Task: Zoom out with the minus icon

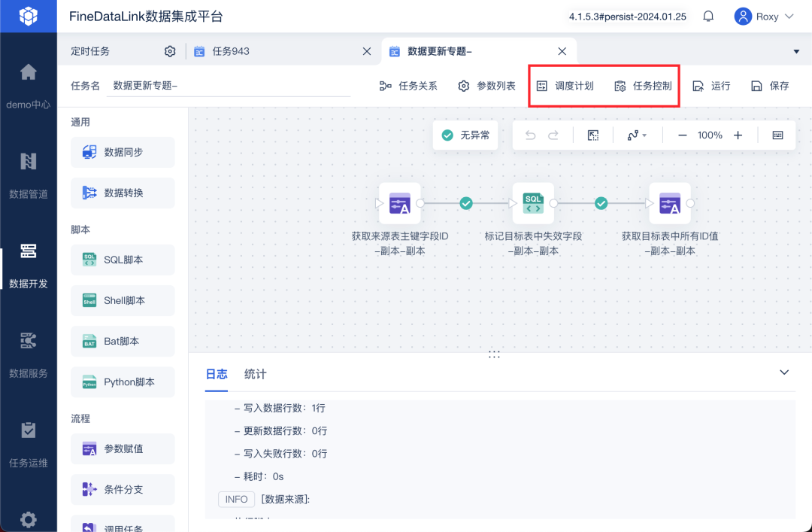Action: coord(683,135)
